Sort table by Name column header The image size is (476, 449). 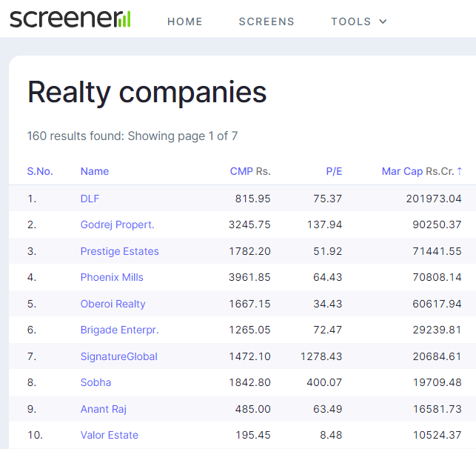[x=95, y=171]
